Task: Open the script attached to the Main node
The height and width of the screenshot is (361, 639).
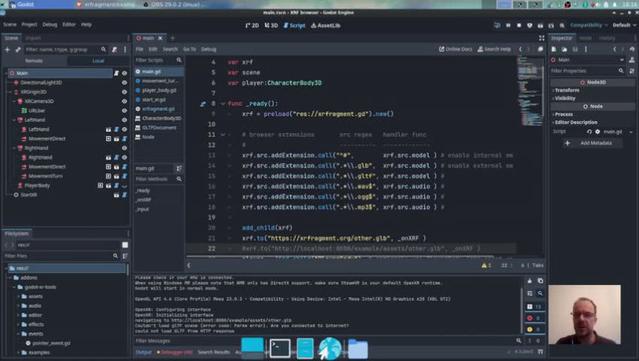Action: [x=116, y=73]
